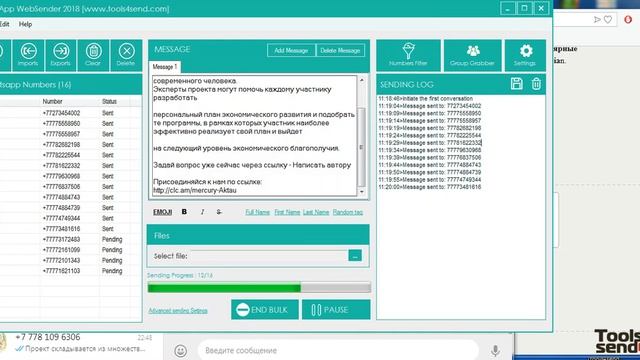The height and width of the screenshot is (360, 640).
Task: Click the Imports toolbar icon
Action: click(x=28, y=55)
